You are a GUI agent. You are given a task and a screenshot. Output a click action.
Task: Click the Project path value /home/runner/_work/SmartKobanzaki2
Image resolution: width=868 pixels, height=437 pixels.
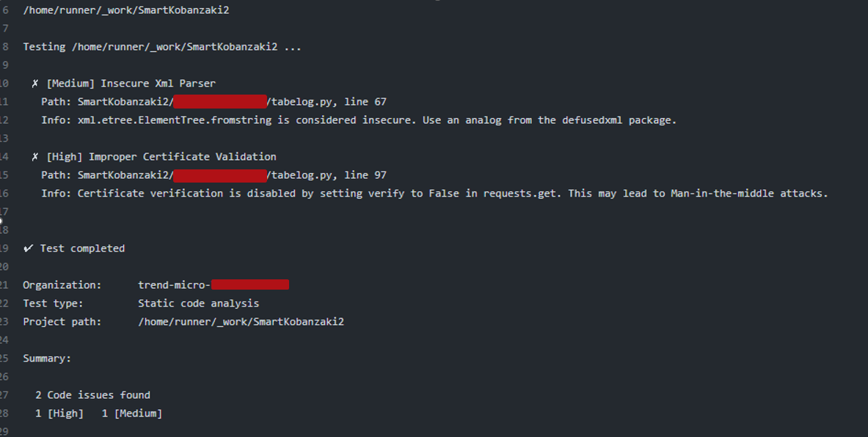(x=241, y=321)
